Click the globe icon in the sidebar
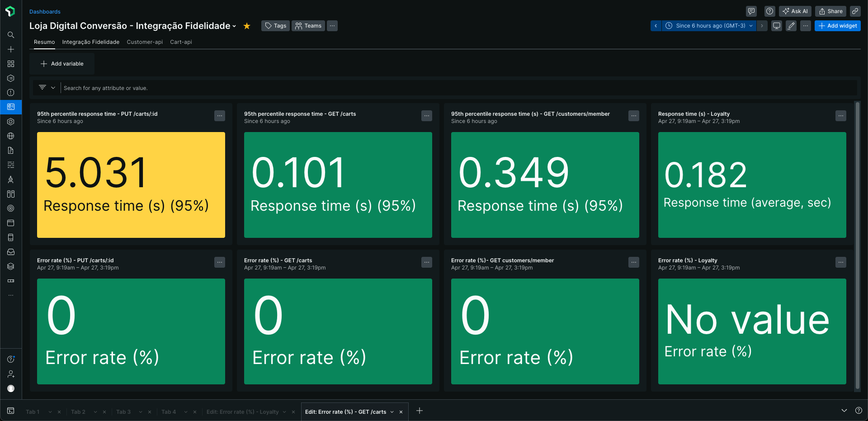Screen dimensions: 868x421 [x=11, y=136]
